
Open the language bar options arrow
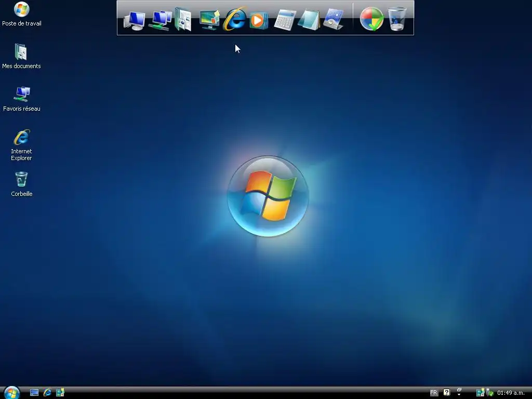pos(459,395)
